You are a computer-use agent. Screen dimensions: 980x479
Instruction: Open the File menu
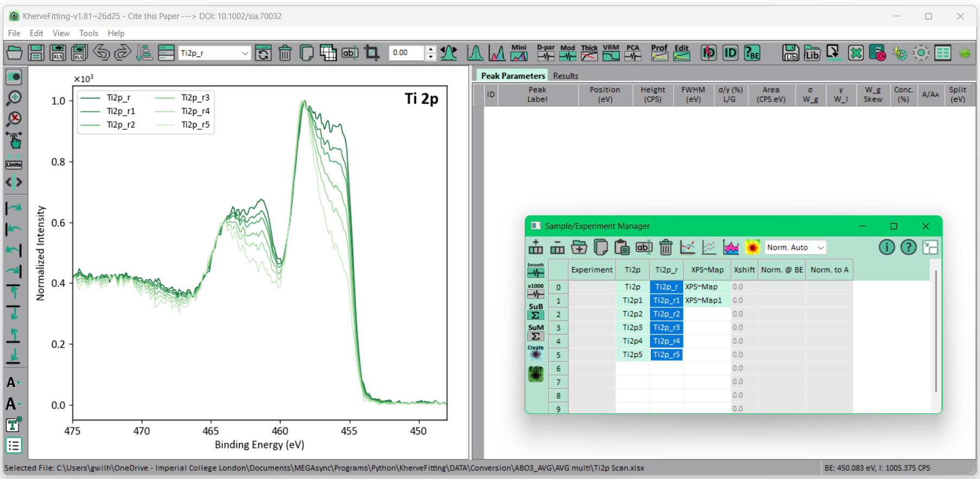tap(15, 33)
